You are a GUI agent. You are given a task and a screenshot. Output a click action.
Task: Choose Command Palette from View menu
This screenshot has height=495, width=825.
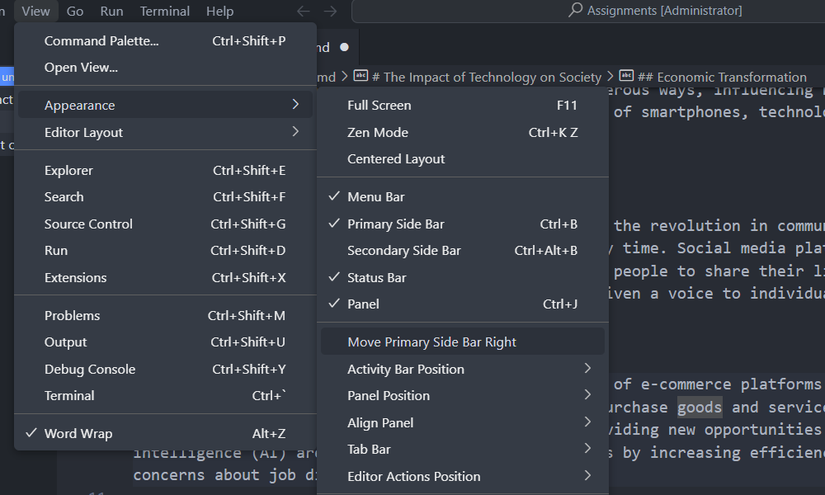(x=101, y=41)
